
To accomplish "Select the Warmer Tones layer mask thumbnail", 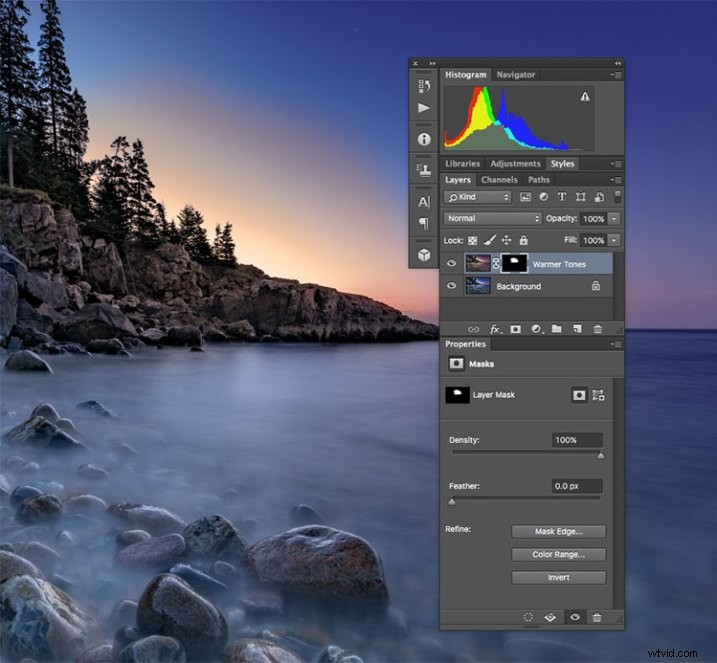I will point(514,263).
